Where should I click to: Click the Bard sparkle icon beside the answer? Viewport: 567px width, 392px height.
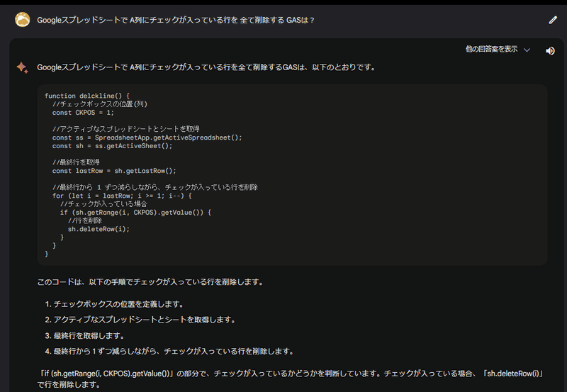coord(22,67)
